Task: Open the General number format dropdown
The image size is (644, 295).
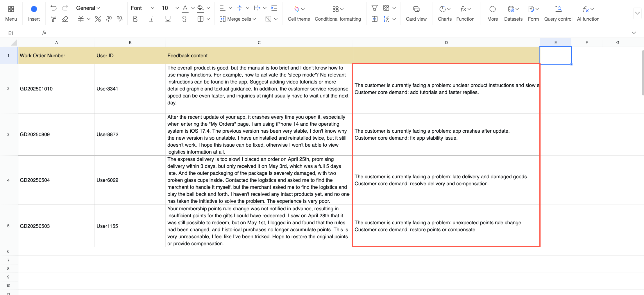Action: (88, 8)
